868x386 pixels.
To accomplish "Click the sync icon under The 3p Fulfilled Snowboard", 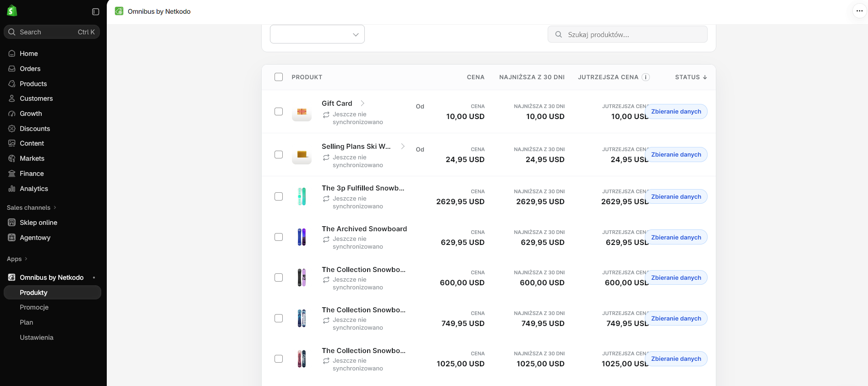I will pyautogui.click(x=326, y=199).
